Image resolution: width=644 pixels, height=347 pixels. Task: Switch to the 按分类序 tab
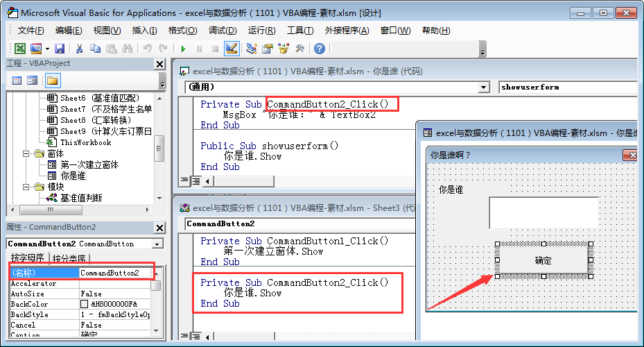69,259
